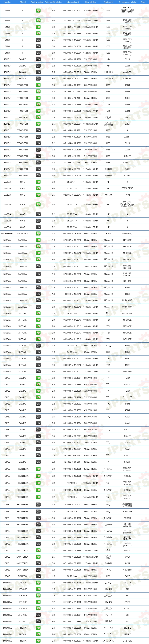Click petrol icon in MAZDA CX-5 121kW row

pos(38,189)
